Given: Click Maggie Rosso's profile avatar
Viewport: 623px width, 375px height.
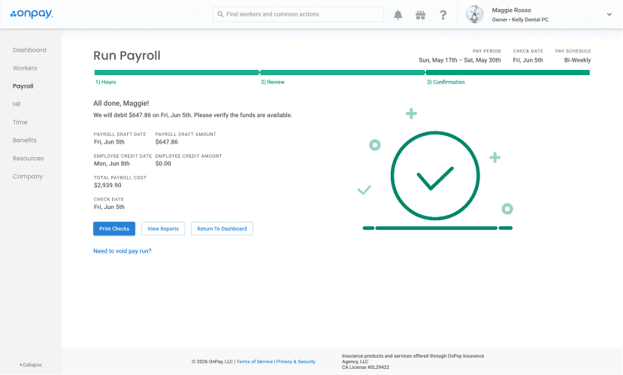Looking at the screenshot, I should (475, 15).
